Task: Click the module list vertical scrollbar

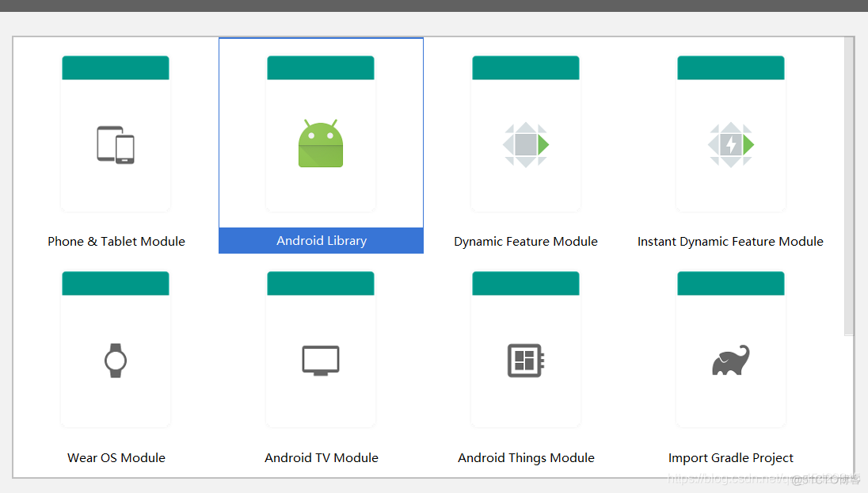Action: point(849,187)
